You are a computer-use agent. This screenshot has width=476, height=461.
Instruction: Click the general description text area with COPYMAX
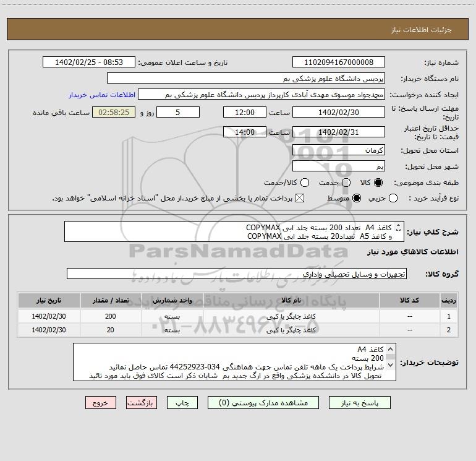pos(234,231)
